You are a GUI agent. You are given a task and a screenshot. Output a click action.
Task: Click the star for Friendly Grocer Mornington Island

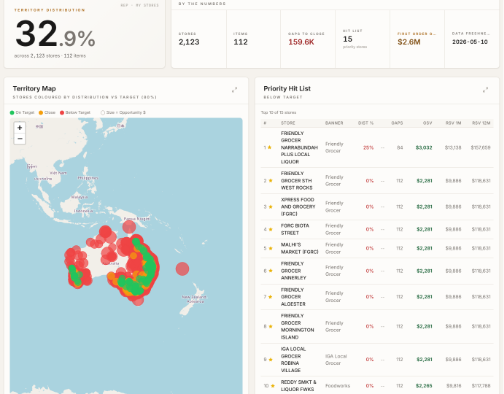click(271, 326)
